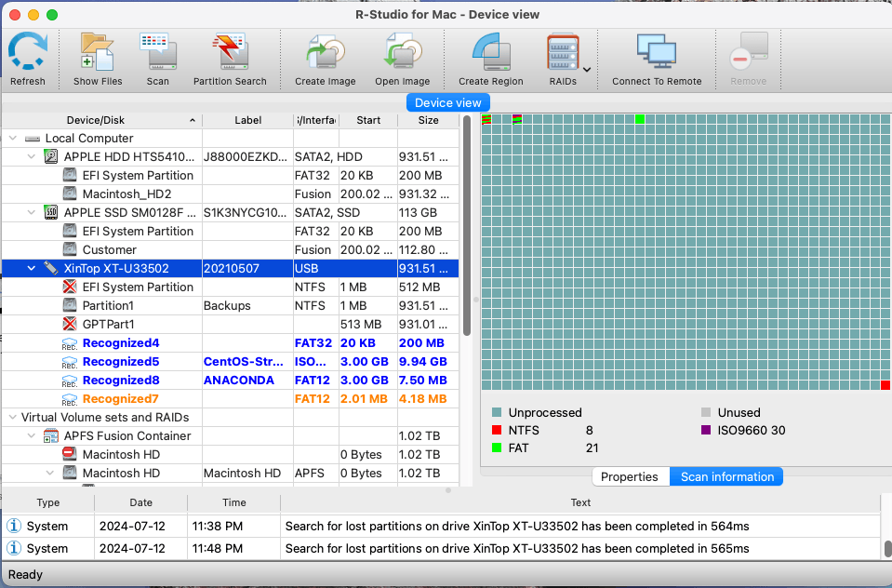Click the red X icon beside GPTPart1
Screen dimensions: 892x588
point(70,324)
